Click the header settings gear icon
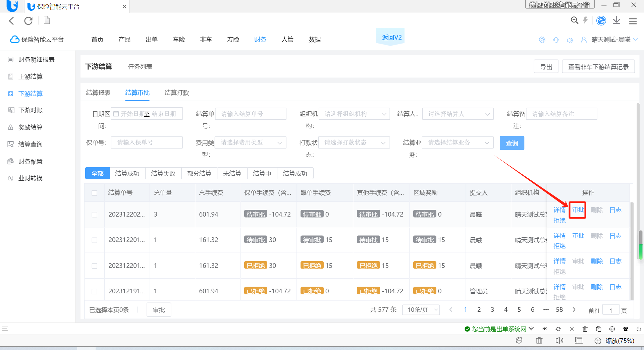The width and height of the screenshot is (644, 350). (x=542, y=40)
